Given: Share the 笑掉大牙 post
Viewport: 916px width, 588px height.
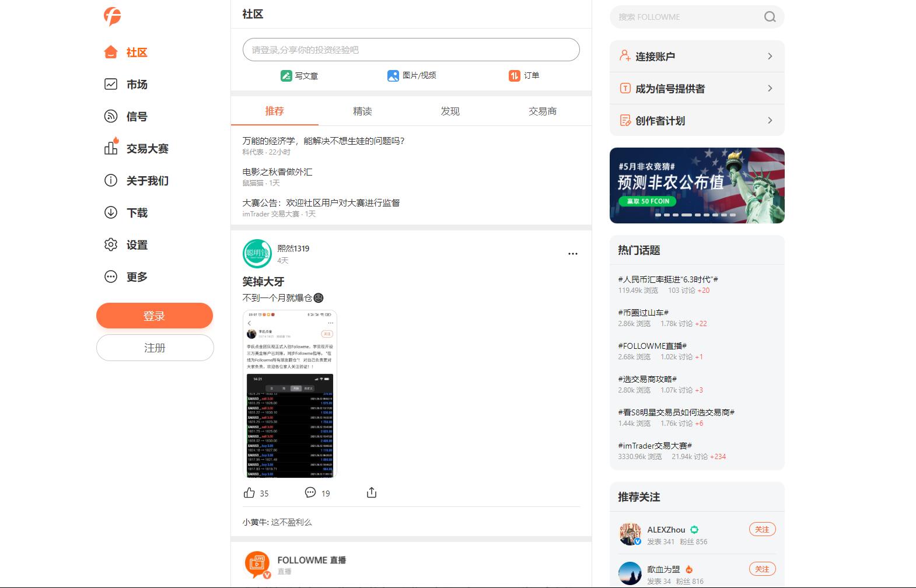Looking at the screenshot, I should pos(372,492).
